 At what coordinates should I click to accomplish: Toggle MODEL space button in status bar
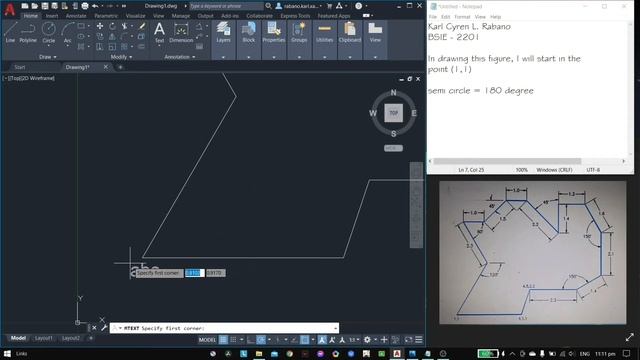tap(207, 340)
